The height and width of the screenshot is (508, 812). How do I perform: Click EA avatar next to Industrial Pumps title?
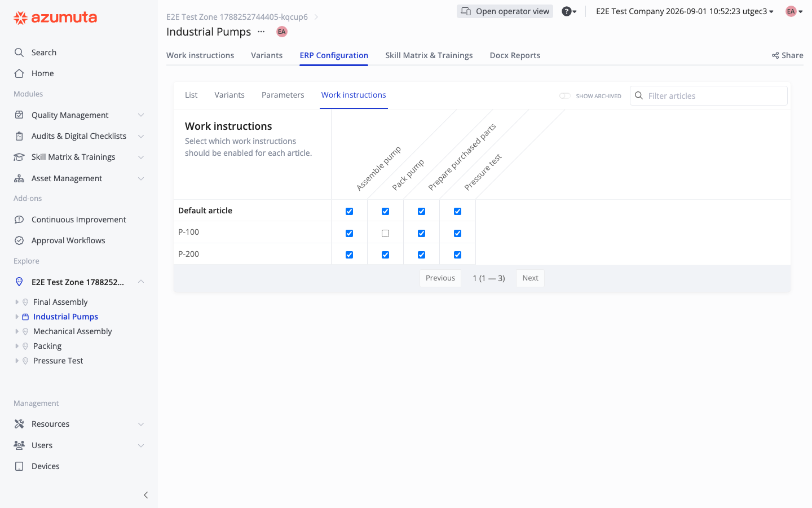[x=282, y=32]
